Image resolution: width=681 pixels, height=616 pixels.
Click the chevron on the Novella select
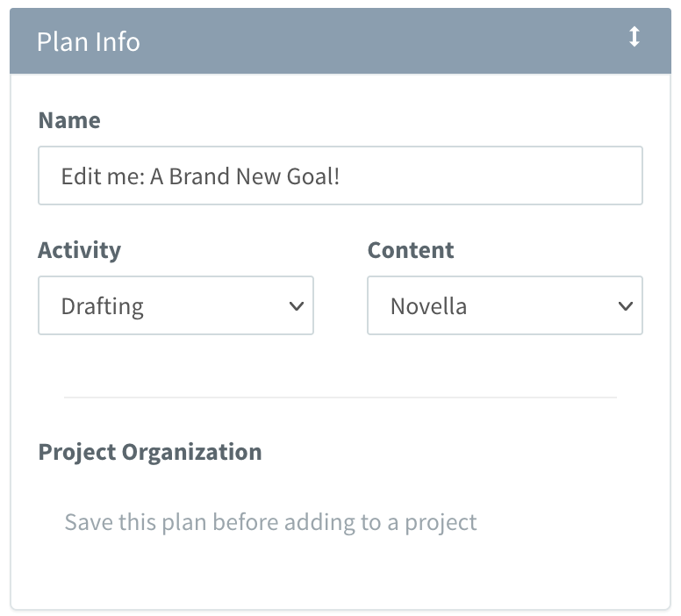tap(626, 306)
